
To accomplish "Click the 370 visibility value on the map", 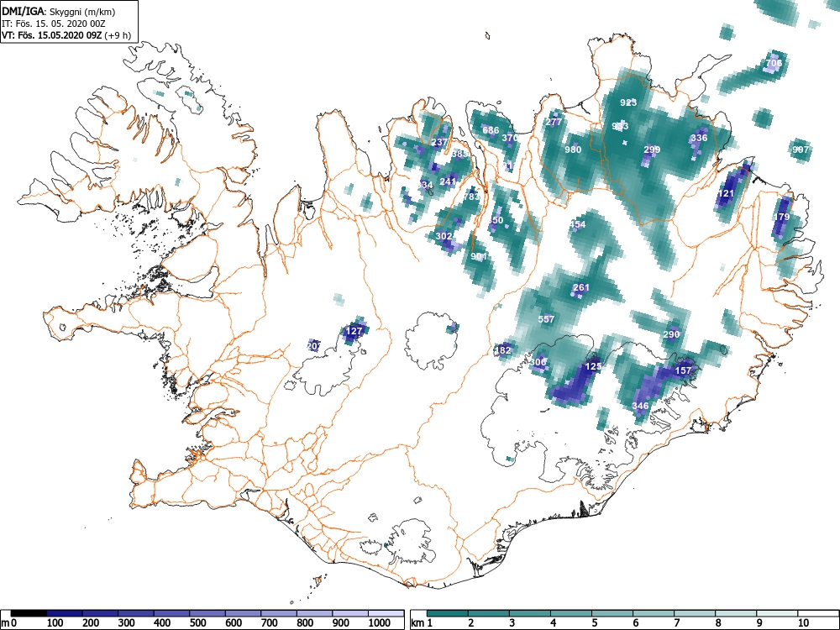I will (510, 138).
